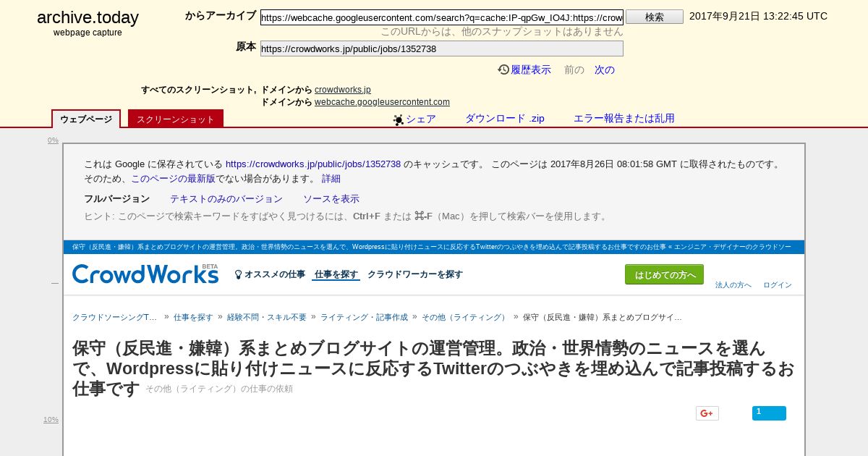This screenshot has height=456, width=868.
Task: Switch to ウェブページ tab
Action: point(86,119)
